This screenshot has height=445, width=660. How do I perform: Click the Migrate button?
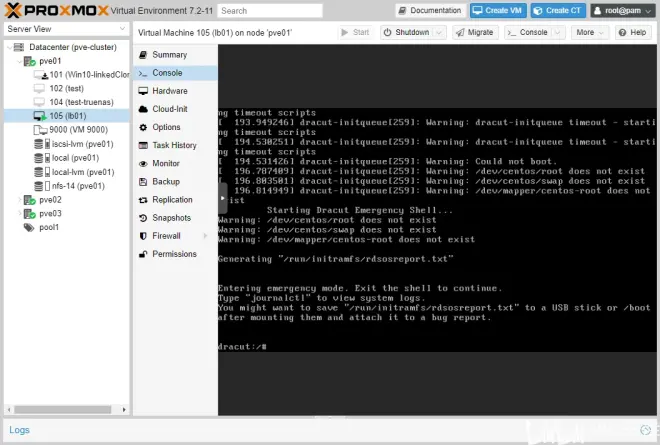(x=475, y=32)
